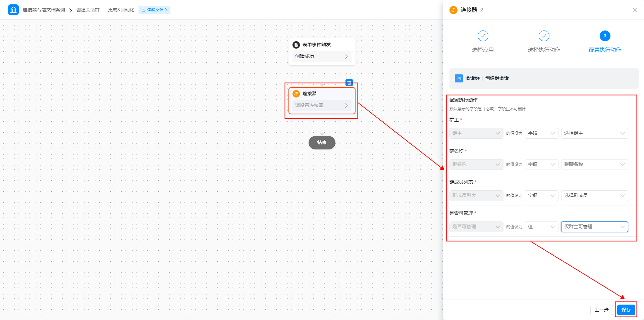Open the 群成员列表 parameter dropdown
The height and width of the screenshot is (320, 644).
click(476, 196)
